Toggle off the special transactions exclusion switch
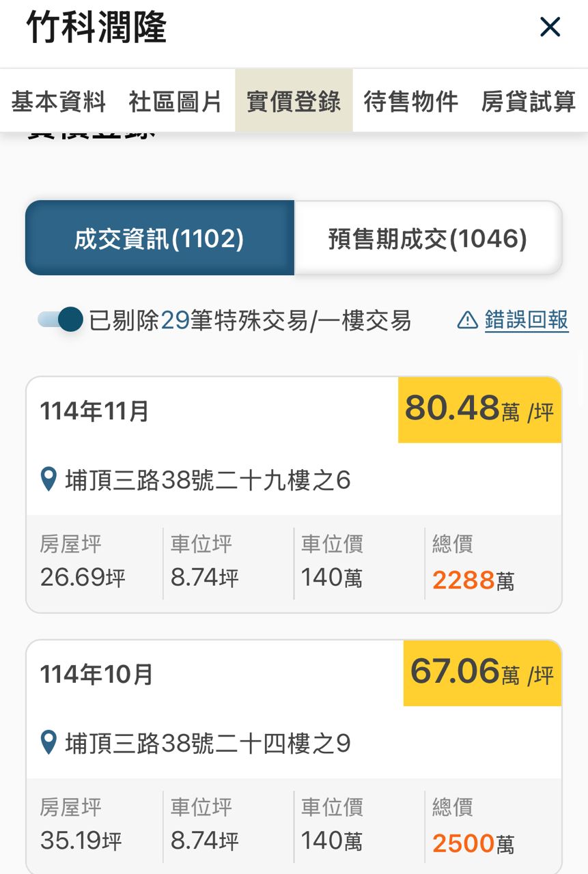This screenshot has height=874, width=588. (61, 320)
